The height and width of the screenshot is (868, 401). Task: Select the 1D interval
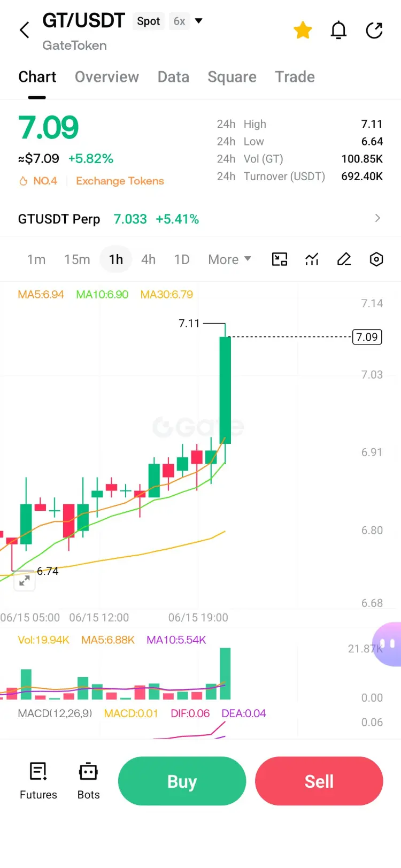click(182, 259)
